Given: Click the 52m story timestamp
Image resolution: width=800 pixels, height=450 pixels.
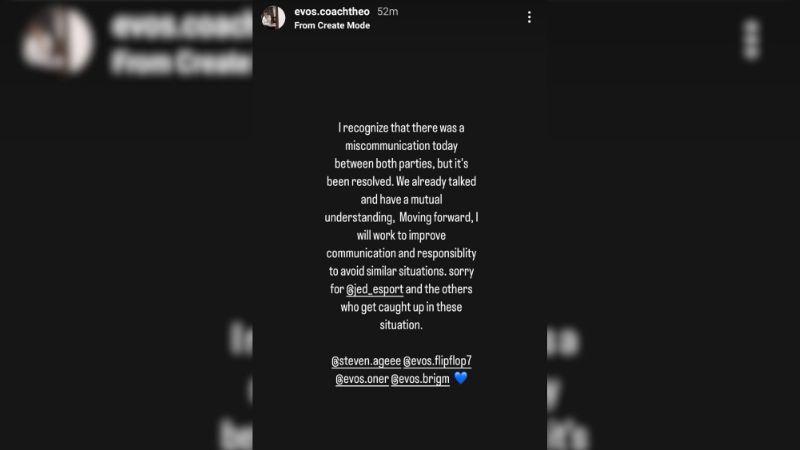Looking at the screenshot, I should (x=388, y=11).
